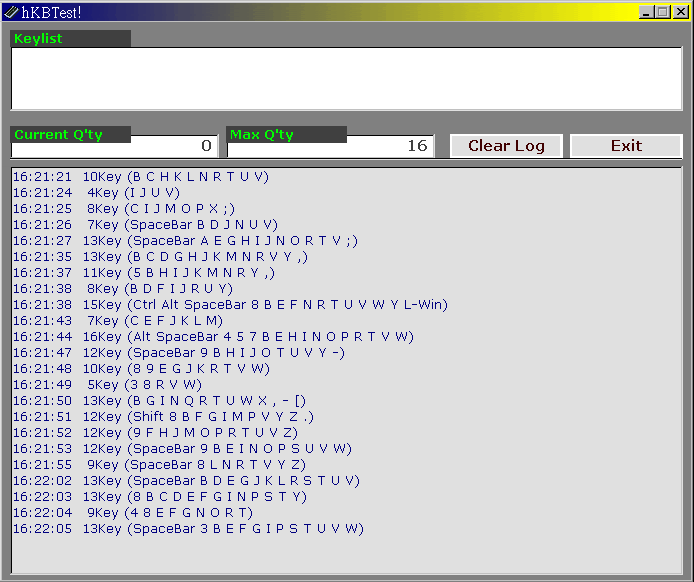Select log row 16:21:49 5Key (3 8 R V W)
This screenshot has height=582, width=694.
pos(107,385)
